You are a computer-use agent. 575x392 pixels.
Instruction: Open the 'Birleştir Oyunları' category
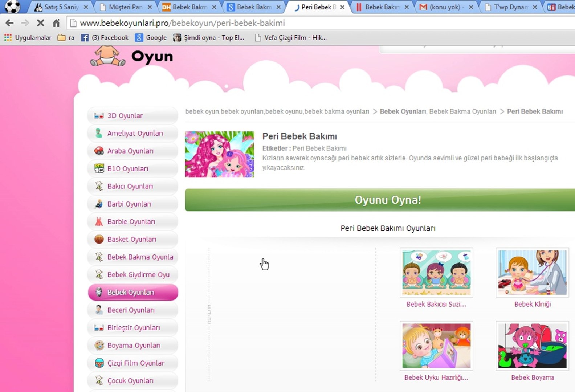(x=133, y=328)
